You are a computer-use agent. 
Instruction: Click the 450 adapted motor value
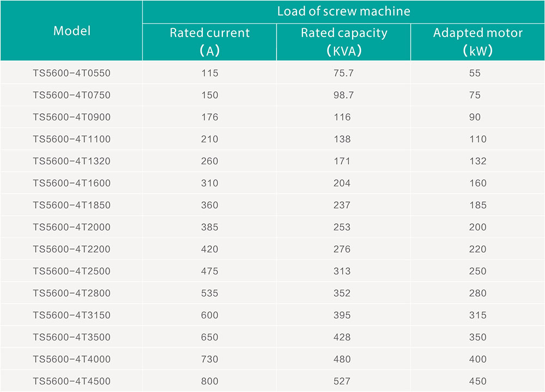point(477,381)
